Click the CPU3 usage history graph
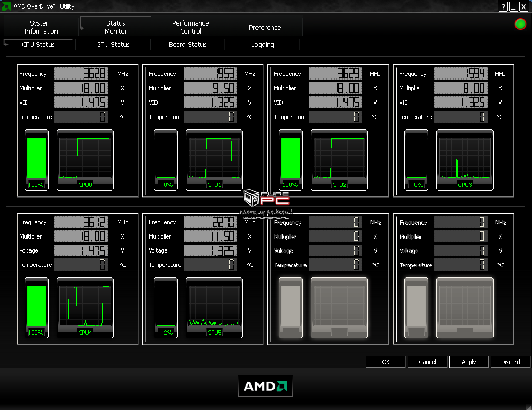The image size is (532, 410). 465,160
